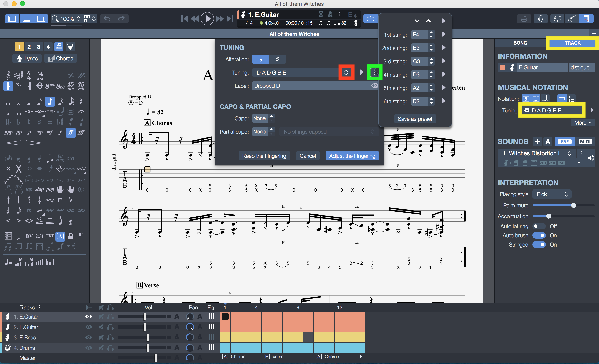Viewport: 599px width, 364px height.
Task: Click the tuning label input field
Action: [x=312, y=86]
